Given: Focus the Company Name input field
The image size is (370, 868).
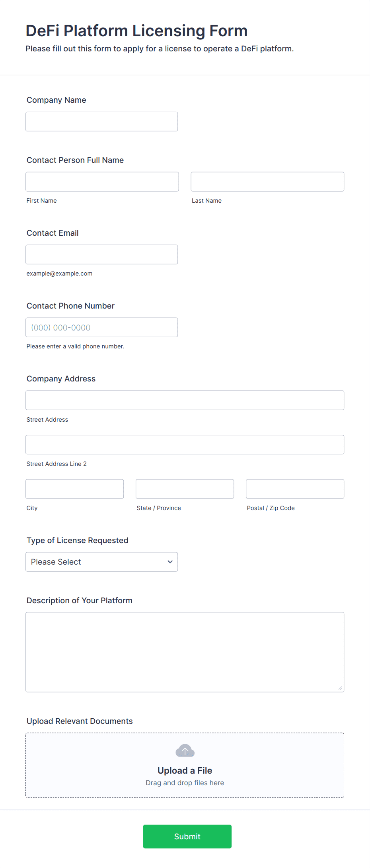Looking at the screenshot, I should click(102, 121).
